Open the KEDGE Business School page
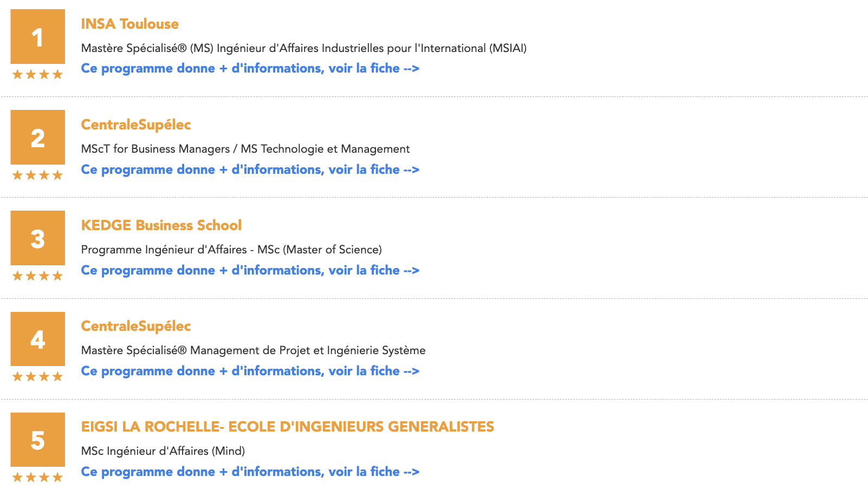This screenshot has height=496, width=868. (x=161, y=225)
